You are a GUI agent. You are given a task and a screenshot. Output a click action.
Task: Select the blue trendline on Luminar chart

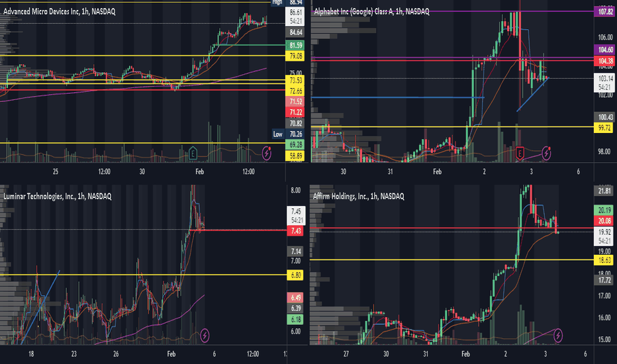tap(40, 307)
